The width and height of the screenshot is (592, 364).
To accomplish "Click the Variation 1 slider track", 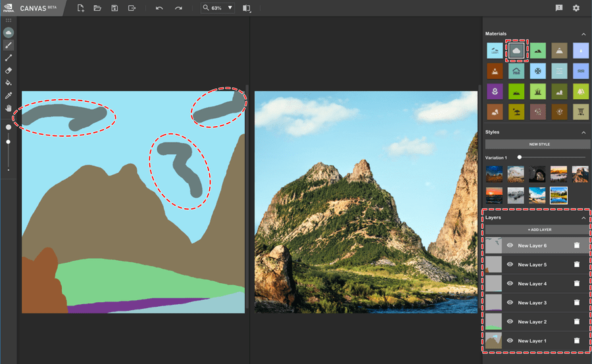I will (x=553, y=158).
